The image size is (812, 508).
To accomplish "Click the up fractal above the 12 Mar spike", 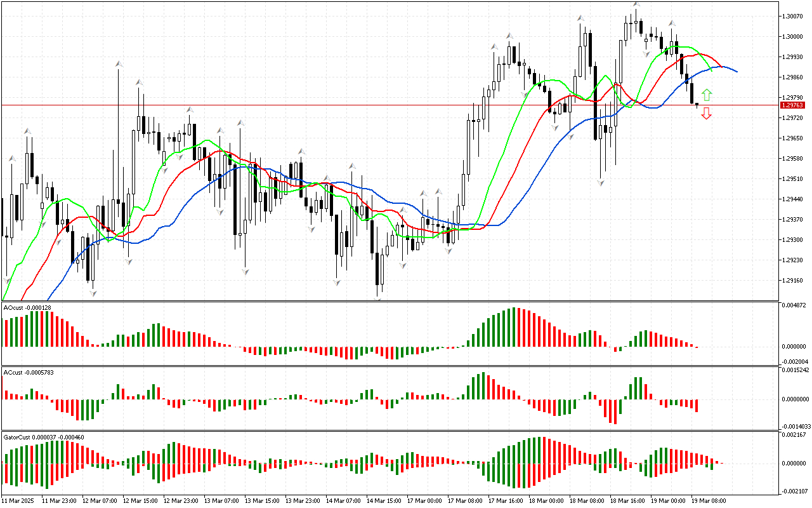I will (119, 64).
